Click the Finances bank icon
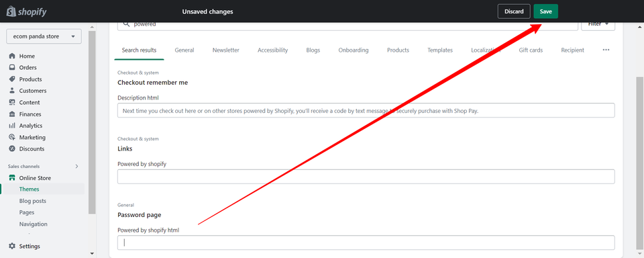 click(12, 114)
